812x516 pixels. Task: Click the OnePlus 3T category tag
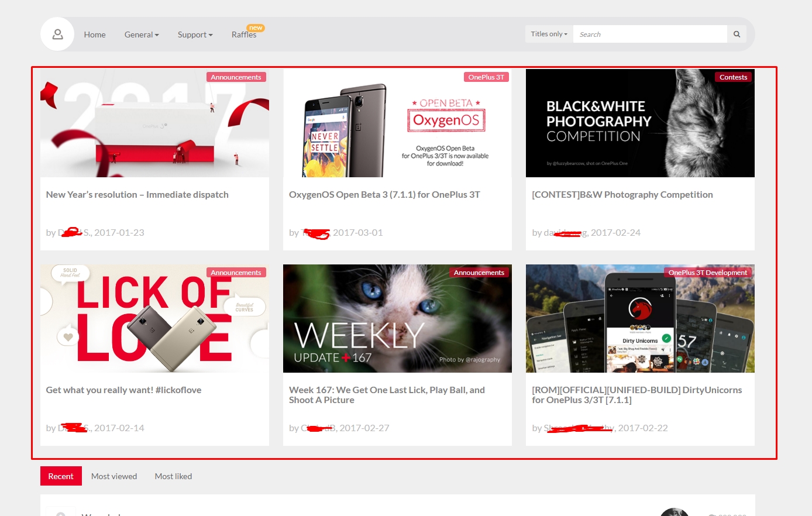(486, 77)
